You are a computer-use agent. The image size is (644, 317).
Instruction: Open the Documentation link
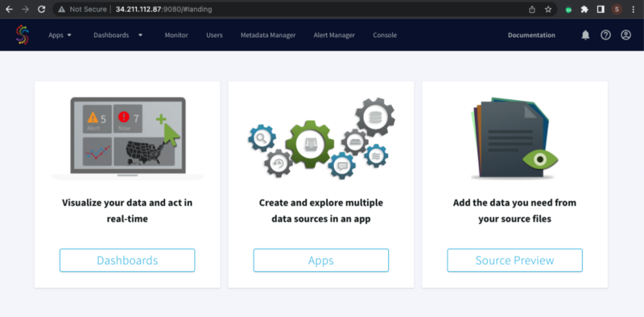coord(531,35)
